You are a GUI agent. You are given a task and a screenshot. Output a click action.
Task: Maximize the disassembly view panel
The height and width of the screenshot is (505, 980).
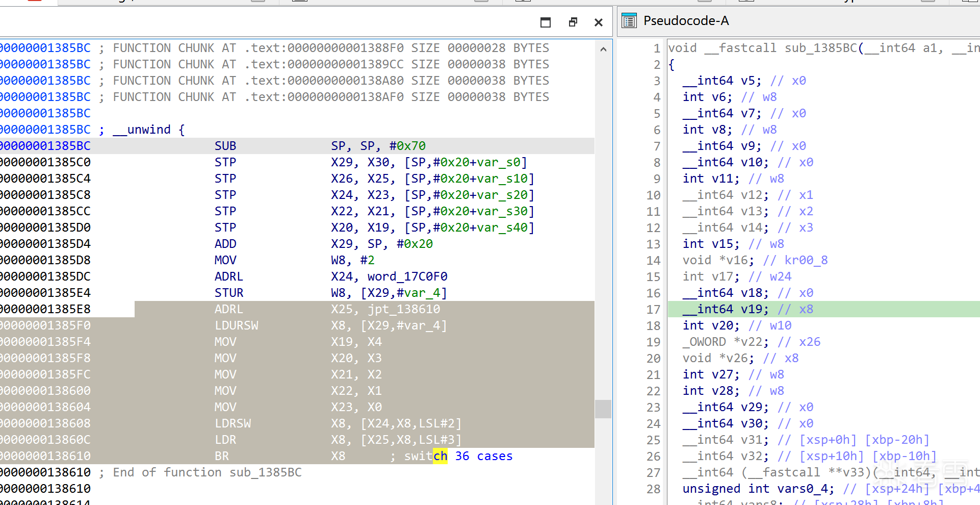pyautogui.click(x=546, y=22)
